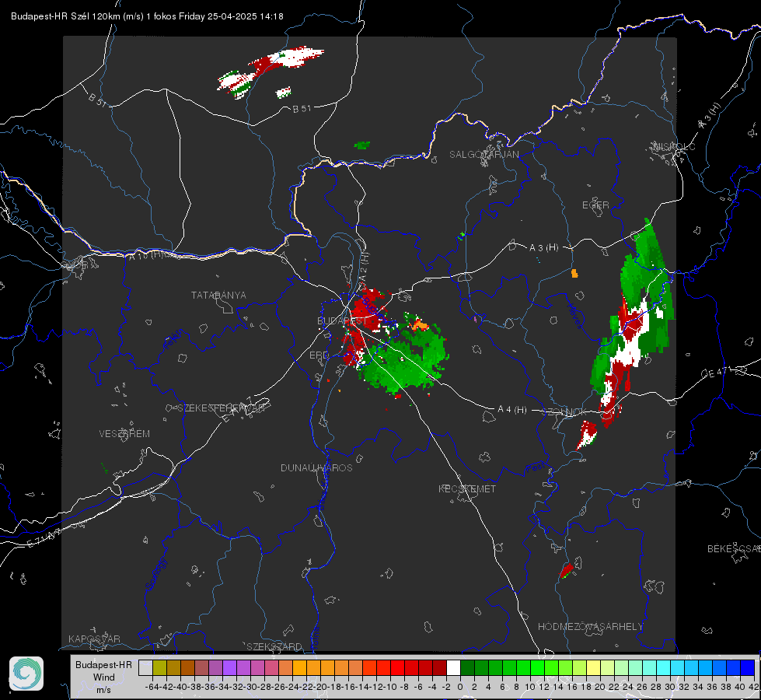
Task: Select the TATABANYA city label
Action: [x=218, y=296]
